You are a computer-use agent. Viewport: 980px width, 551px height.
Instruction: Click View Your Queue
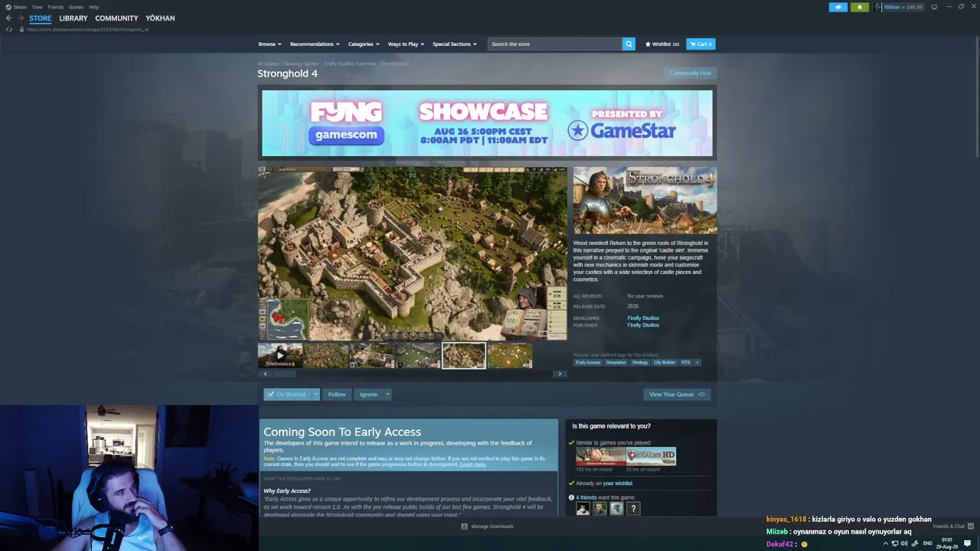[677, 395]
